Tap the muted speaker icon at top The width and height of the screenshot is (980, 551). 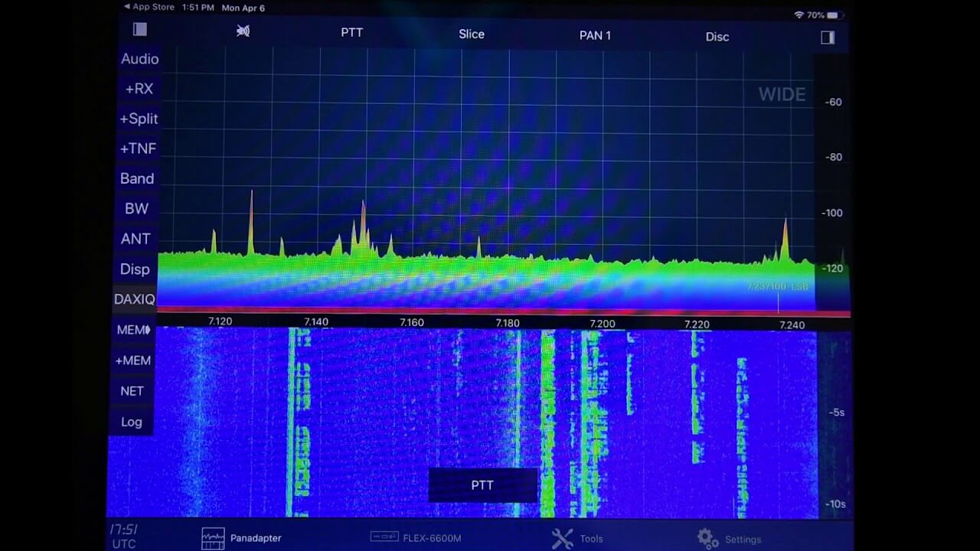(242, 29)
